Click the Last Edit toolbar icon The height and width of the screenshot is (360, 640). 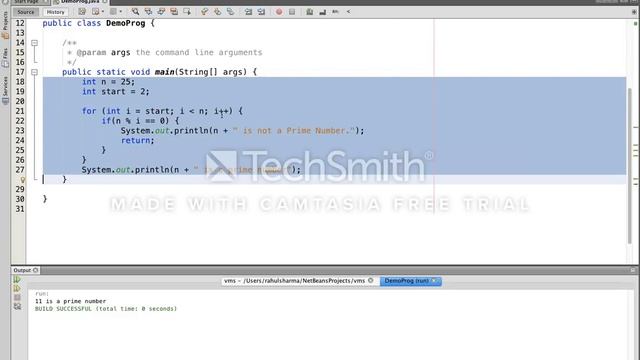[82, 12]
